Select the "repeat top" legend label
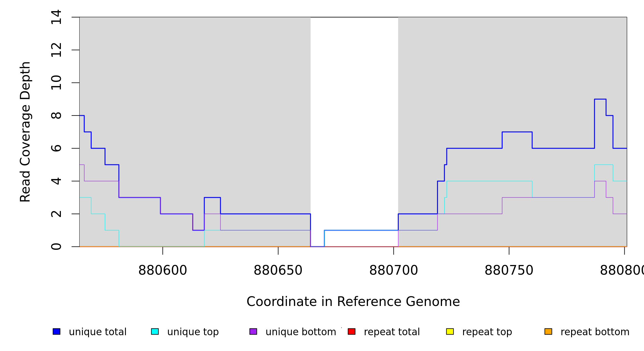This screenshot has width=644, height=351. (487, 332)
